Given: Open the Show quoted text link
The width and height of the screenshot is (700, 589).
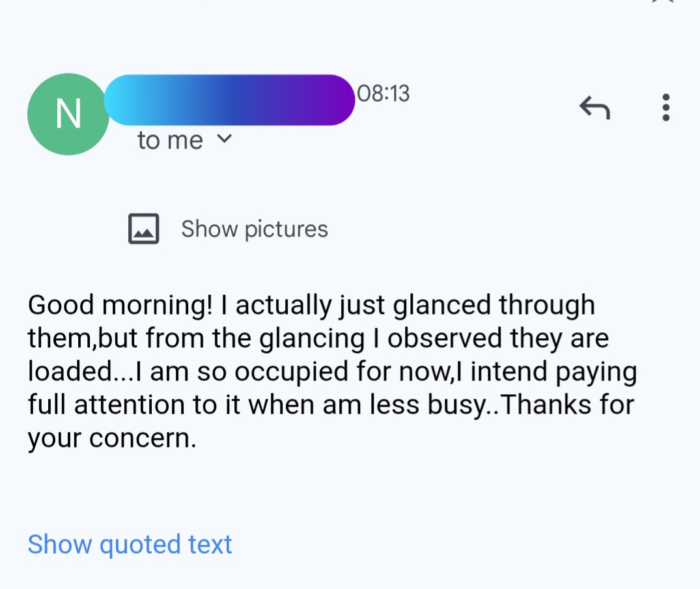Looking at the screenshot, I should click(x=130, y=544).
